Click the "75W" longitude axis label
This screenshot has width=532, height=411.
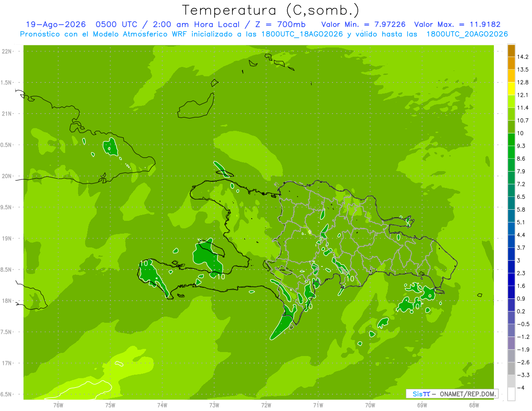110,405
